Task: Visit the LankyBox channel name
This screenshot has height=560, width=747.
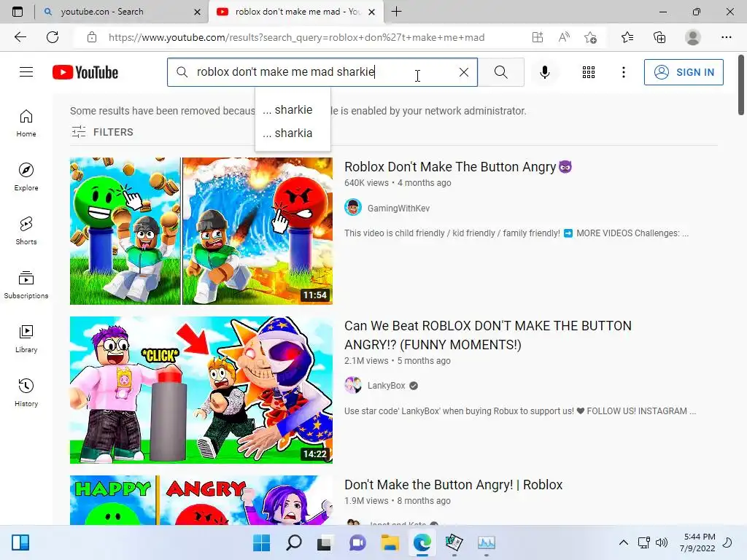Action: click(x=386, y=386)
